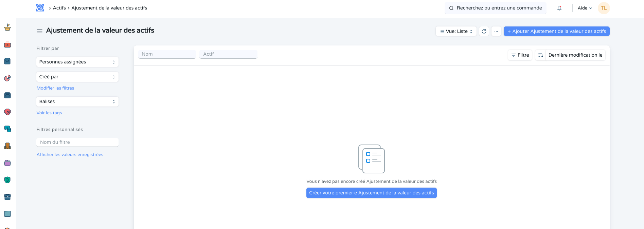Refresh the list with the reload icon
This screenshot has height=229, width=644.
pos(484,31)
